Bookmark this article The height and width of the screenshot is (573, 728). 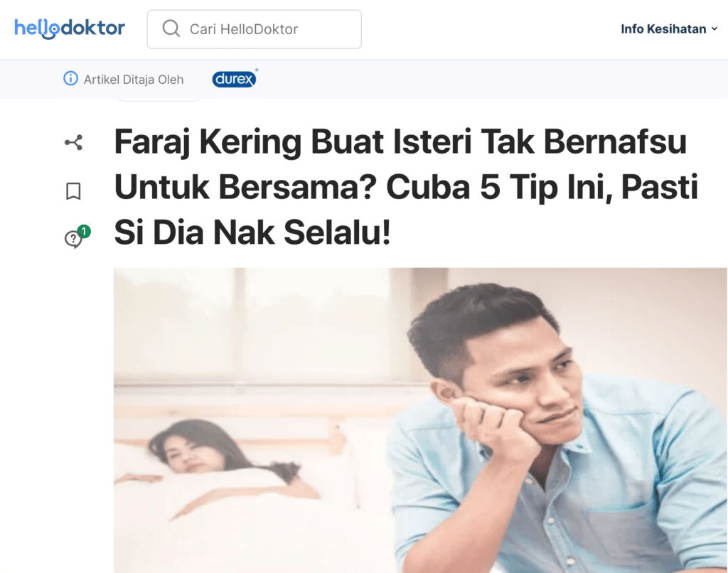(73, 191)
